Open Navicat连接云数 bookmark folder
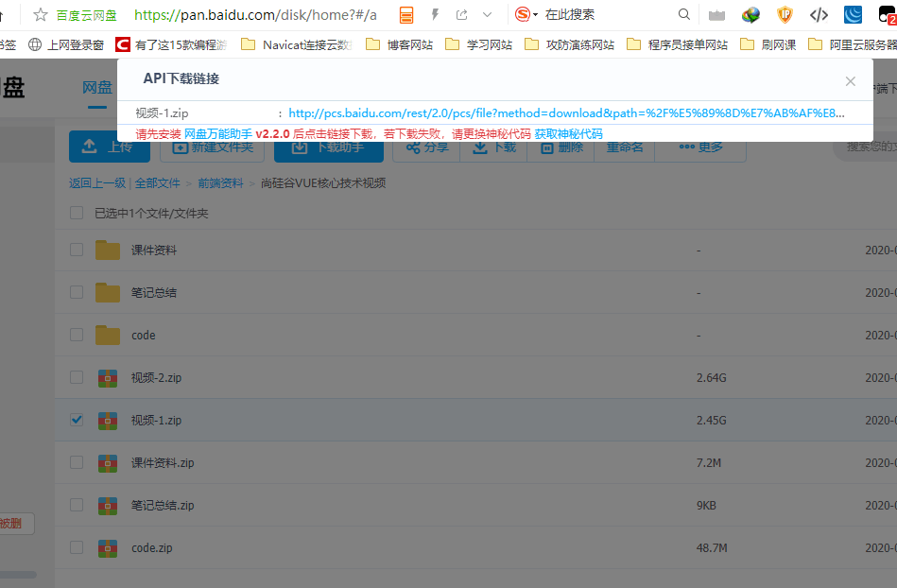The height and width of the screenshot is (588, 897). tap(297, 44)
